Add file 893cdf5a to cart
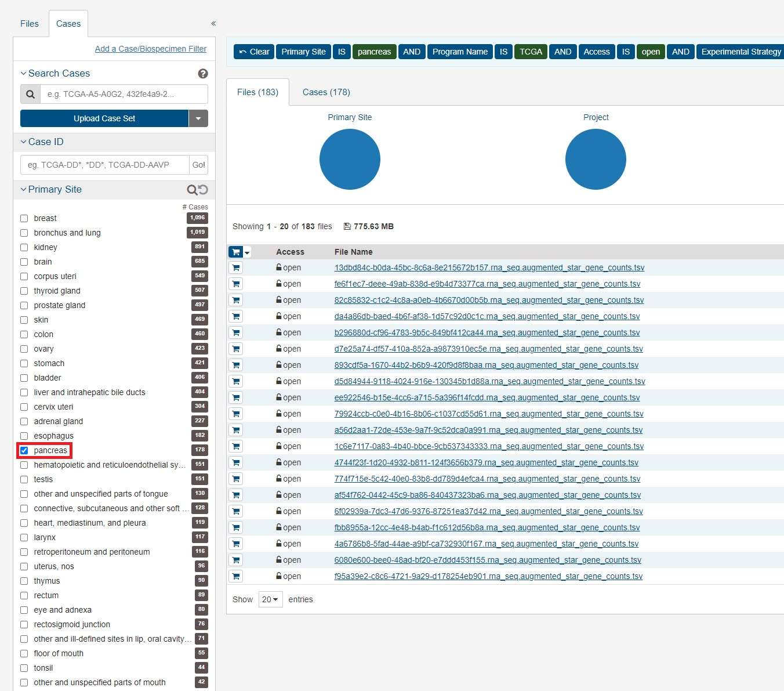Screen dimensions: 784x691 coord(235,365)
